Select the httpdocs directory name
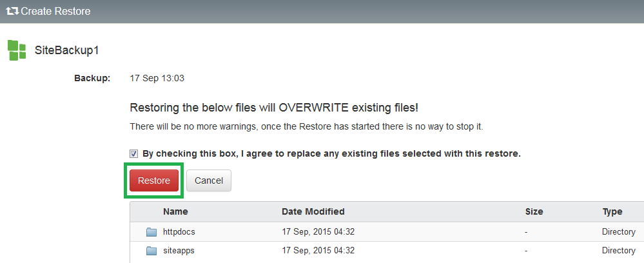Viewport: 644px width, 263px height. click(x=179, y=232)
